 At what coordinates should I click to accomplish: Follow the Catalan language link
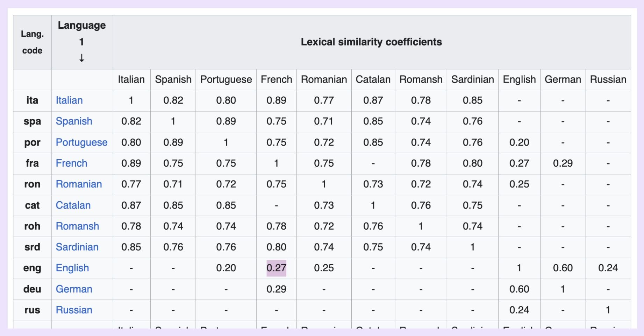click(x=73, y=205)
